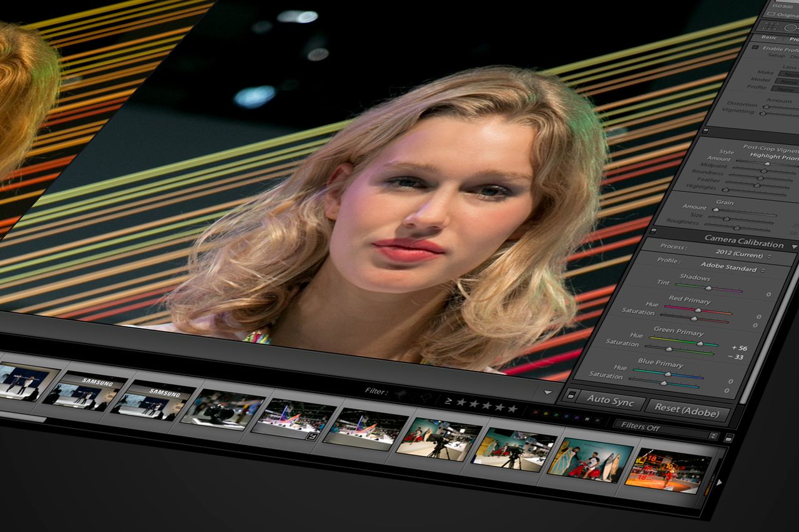The image size is (799, 532).
Task: Select the Crop Overlay grid tool
Action: coord(770,26)
